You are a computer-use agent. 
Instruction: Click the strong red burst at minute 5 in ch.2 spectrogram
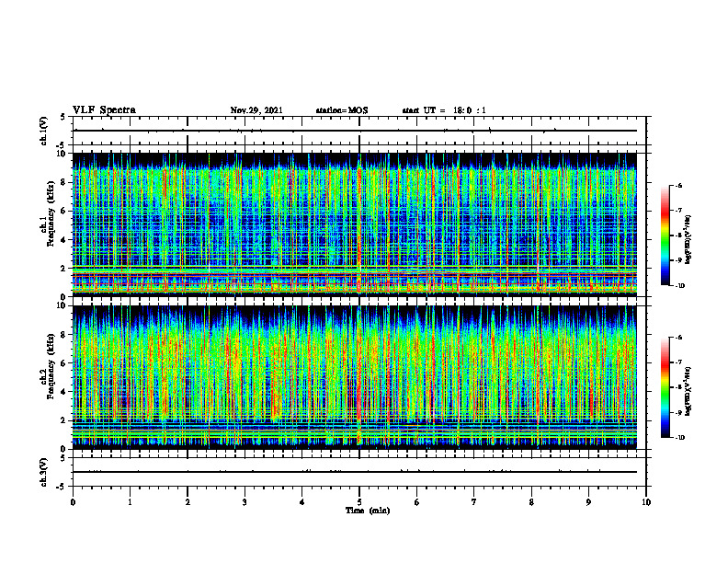click(x=359, y=376)
